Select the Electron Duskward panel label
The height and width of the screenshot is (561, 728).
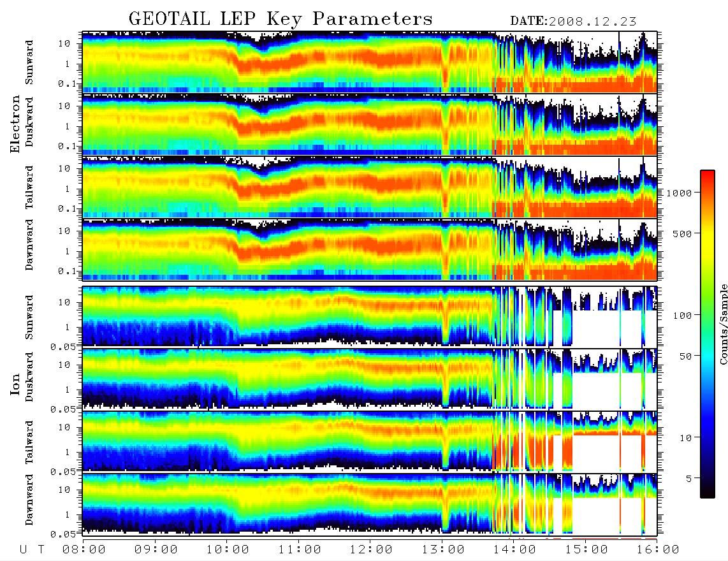point(29,122)
